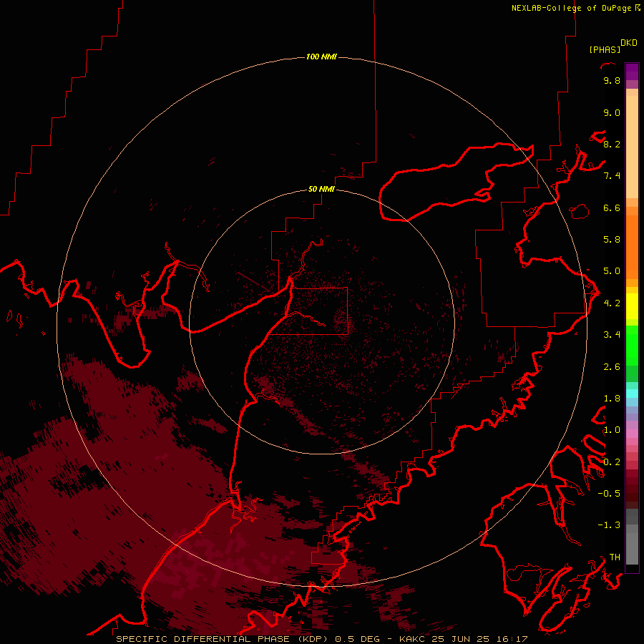Click the 50 NMI range ring label
644x644 pixels.
pyautogui.click(x=321, y=189)
